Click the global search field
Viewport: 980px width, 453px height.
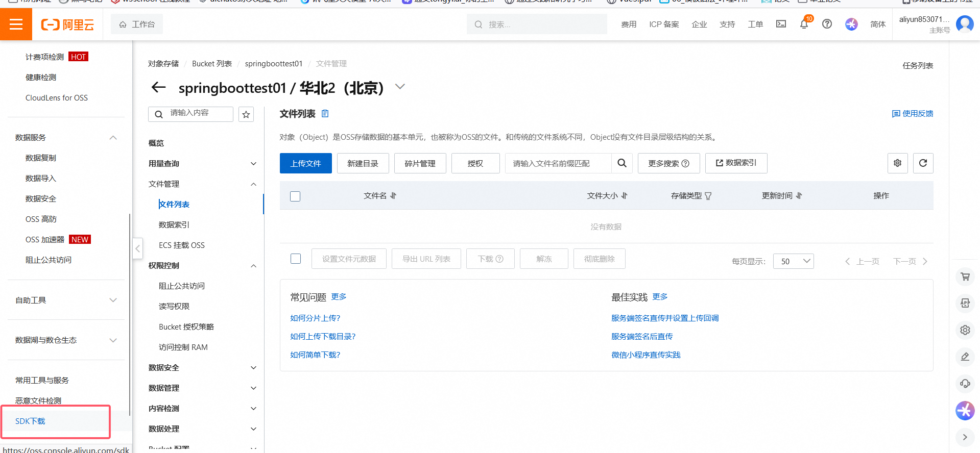tap(537, 24)
